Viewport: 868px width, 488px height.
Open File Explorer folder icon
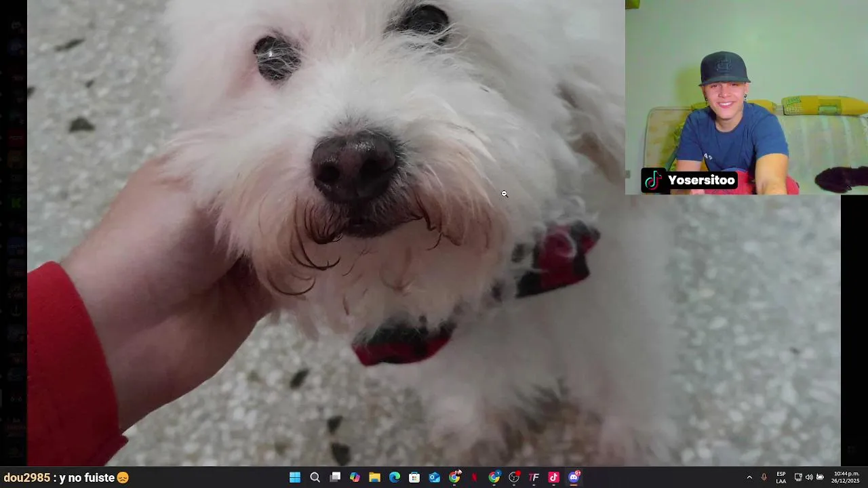(x=374, y=477)
